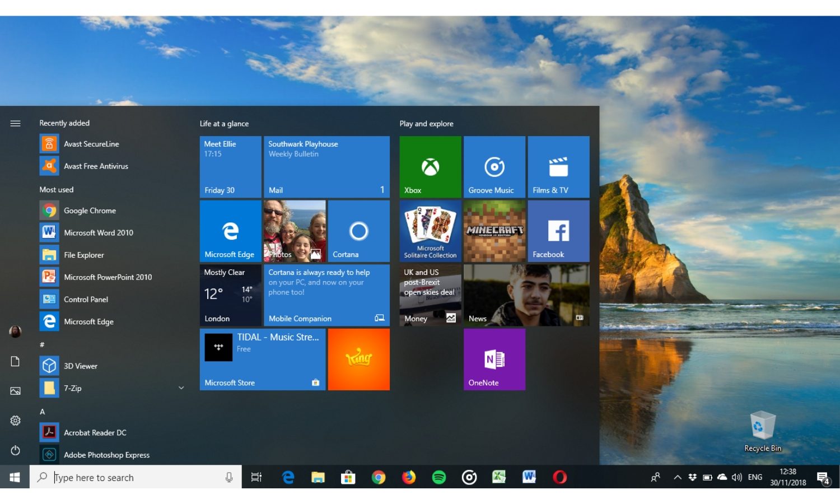840x504 pixels.
Task: Click the search box microphone icon
Action: pos(229,477)
